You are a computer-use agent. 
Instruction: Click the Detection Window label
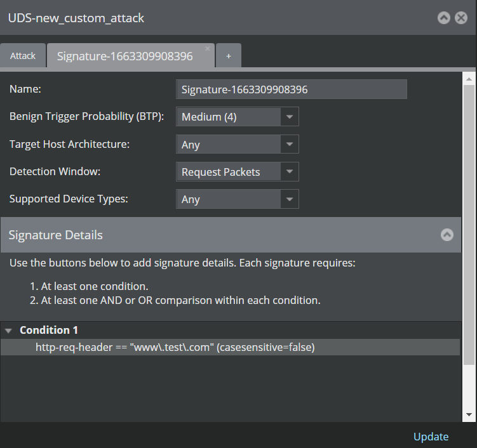pyautogui.click(x=55, y=171)
